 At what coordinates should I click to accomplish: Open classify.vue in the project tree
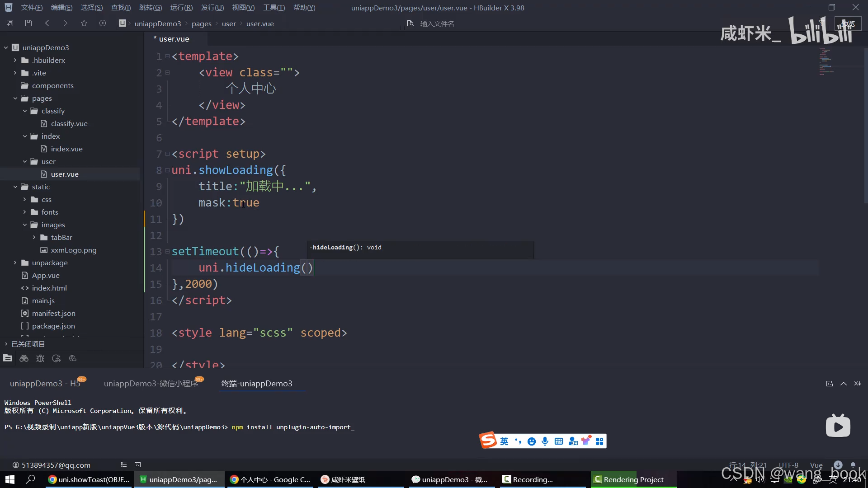point(69,123)
